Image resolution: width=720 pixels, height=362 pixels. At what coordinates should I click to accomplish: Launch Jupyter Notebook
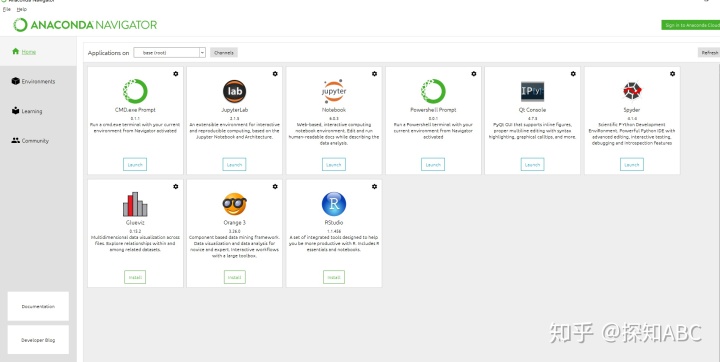click(334, 164)
